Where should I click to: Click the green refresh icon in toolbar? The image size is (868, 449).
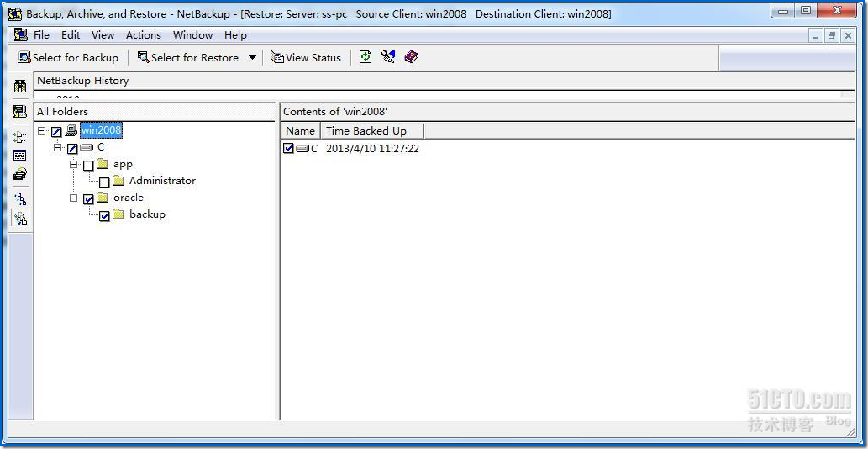(366, 57)
